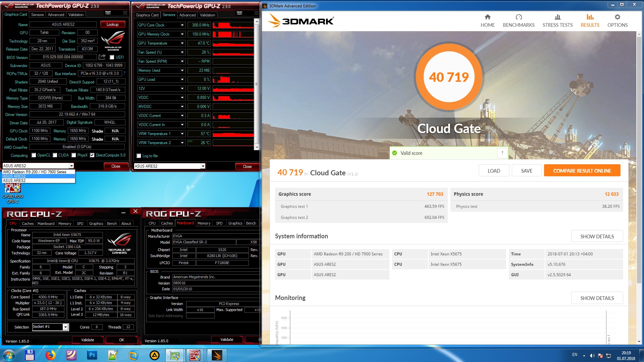This screenshot has width=644, height=362.
Task: Show details for System information
Action: click(x=597, y=236)
